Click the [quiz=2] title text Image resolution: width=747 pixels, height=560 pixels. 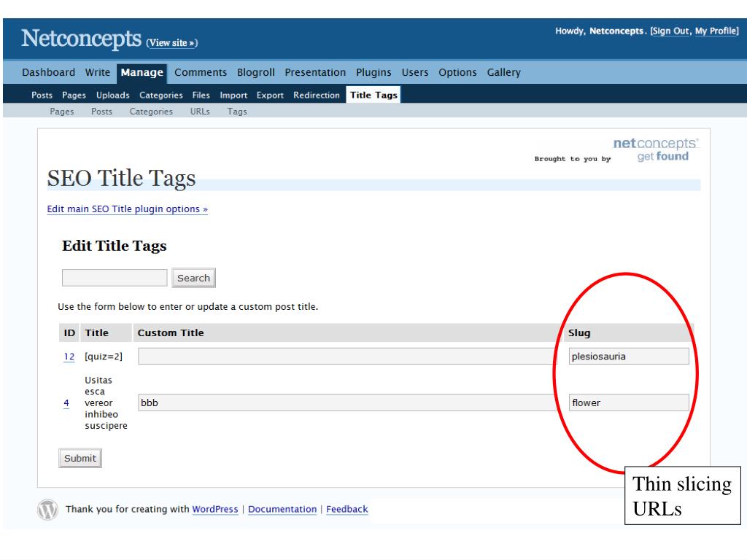104,356
